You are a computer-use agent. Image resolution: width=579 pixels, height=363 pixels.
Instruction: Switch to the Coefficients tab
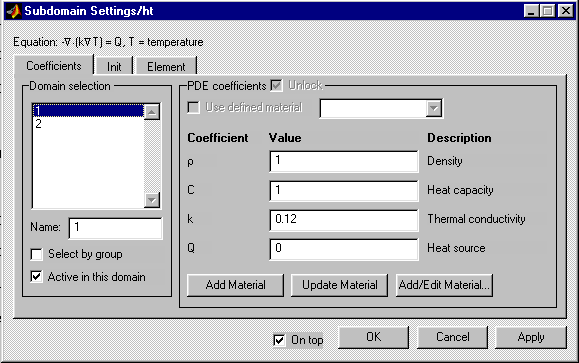pyautogui.click(x=54, y=66)
